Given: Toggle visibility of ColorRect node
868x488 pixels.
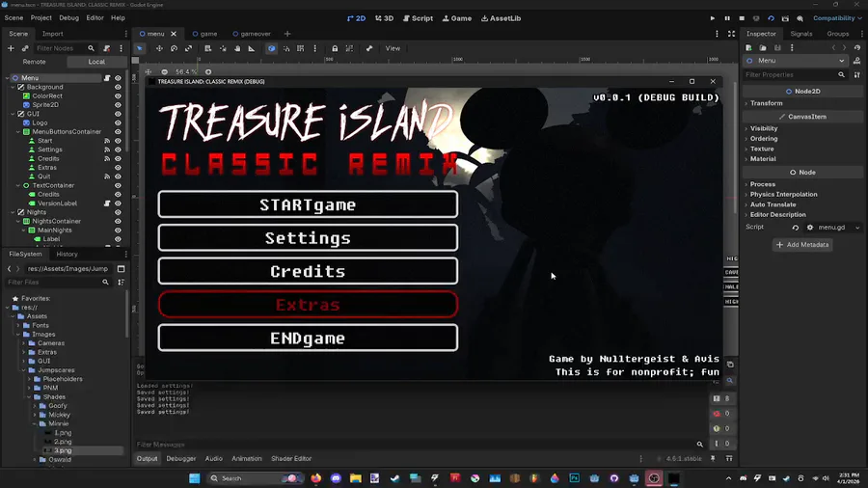Looking at the screenshot, I should coord(118,95).
